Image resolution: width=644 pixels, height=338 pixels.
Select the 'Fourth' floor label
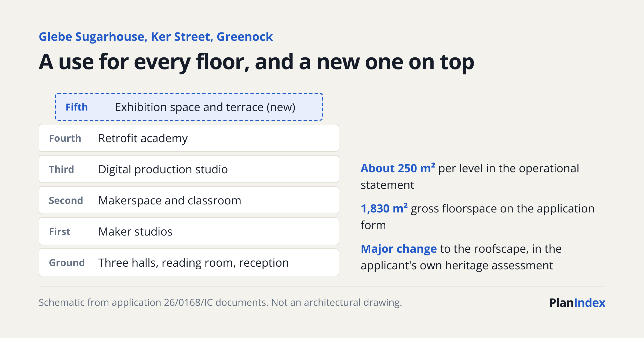pyautogui.click(x=65, y=138)
